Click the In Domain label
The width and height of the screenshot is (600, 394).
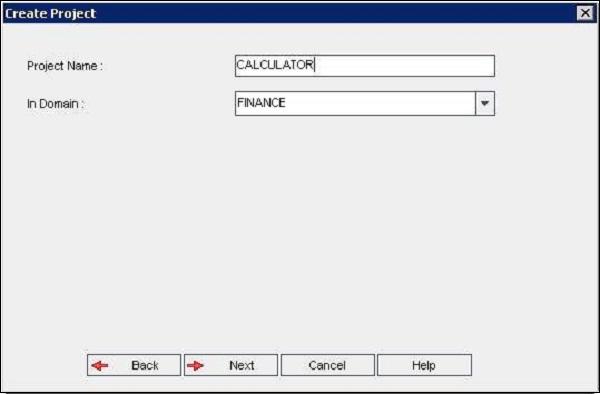tap(55, 103)
